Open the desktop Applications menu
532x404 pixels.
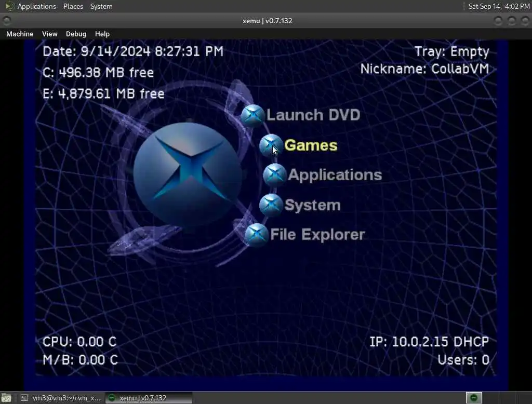[x=37, y=6]
